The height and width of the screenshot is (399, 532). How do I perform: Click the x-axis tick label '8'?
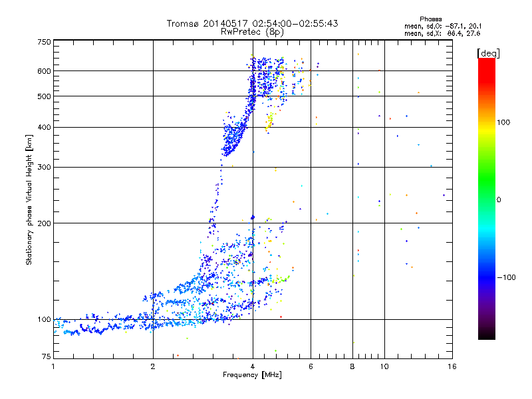pos(352,366)
